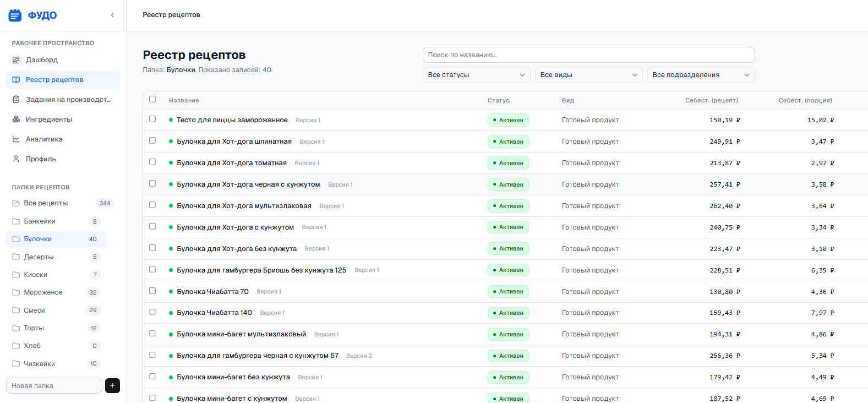
Task: Open the Мороженое recipe folder
Action: click(43, 292)
